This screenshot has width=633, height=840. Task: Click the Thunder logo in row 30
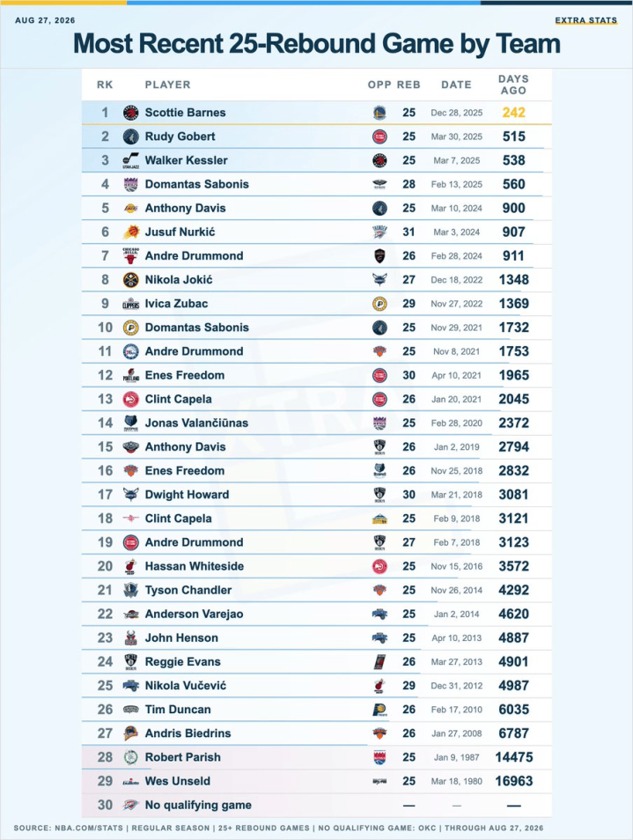click(x=130, y=805)
